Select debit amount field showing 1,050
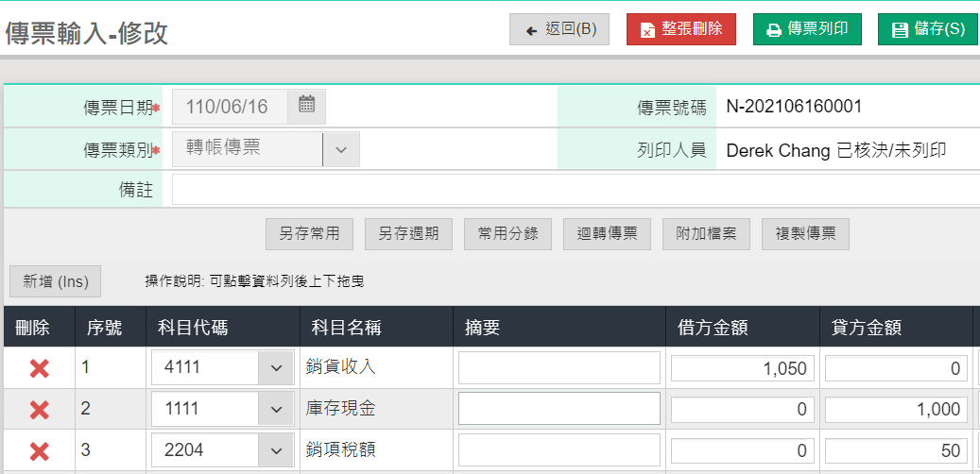Screen dimensions: 980x474 [741, 368]
